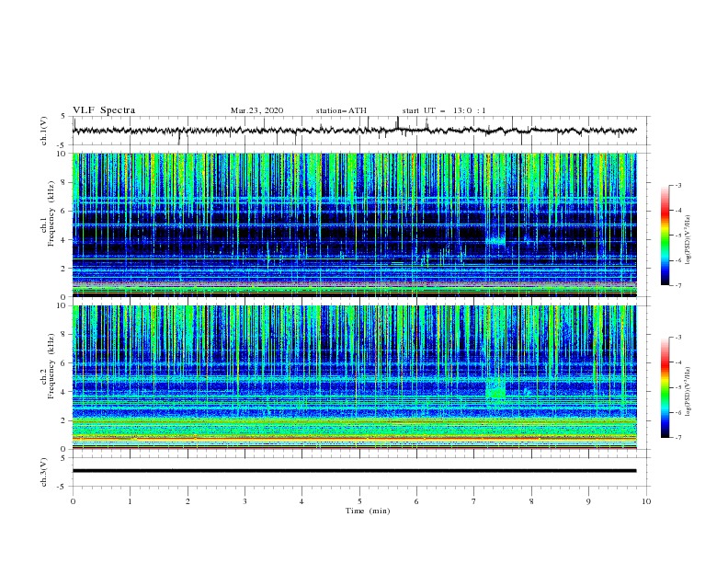Click the "-7" value below ch.2 colorbar
The width and height of the screenshot is (728, 563).
click(x=677, y=437)
